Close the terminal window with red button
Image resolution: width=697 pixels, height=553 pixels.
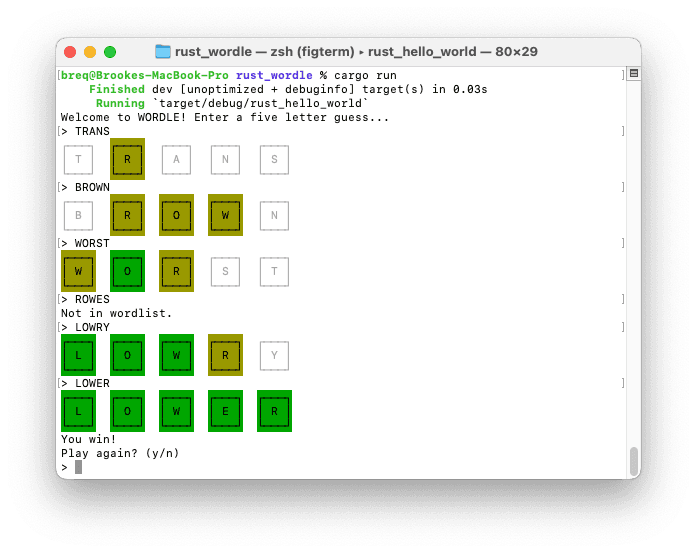[x=70, y=52]
